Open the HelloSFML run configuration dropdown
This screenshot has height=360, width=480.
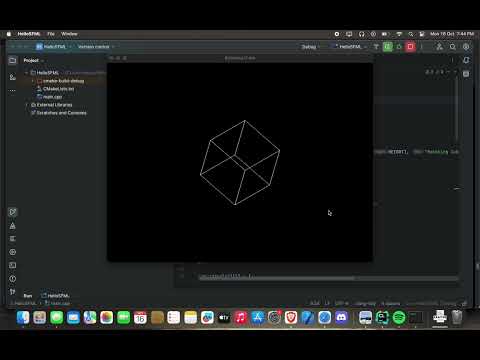point(350,47)
